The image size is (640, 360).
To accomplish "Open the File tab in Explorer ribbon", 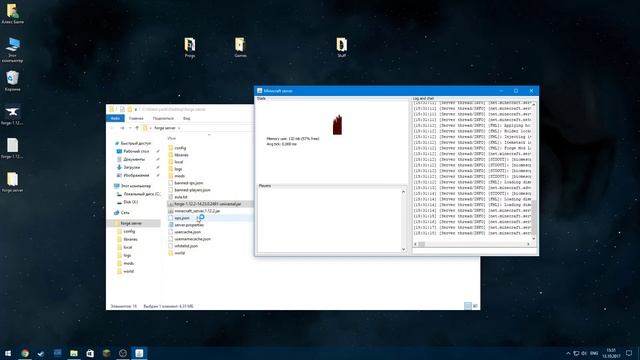I will pyautogui.click(x=115, y=118).
